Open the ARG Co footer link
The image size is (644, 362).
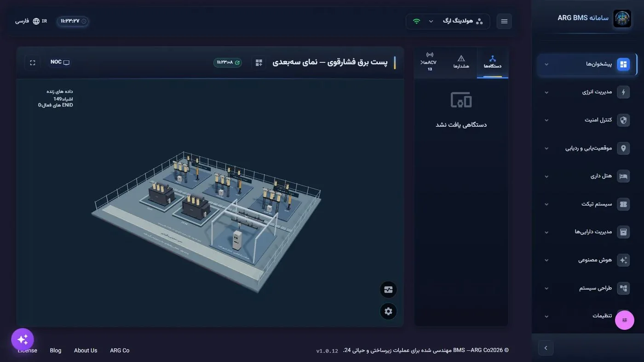pyautogui.click(x=120, y=351)
